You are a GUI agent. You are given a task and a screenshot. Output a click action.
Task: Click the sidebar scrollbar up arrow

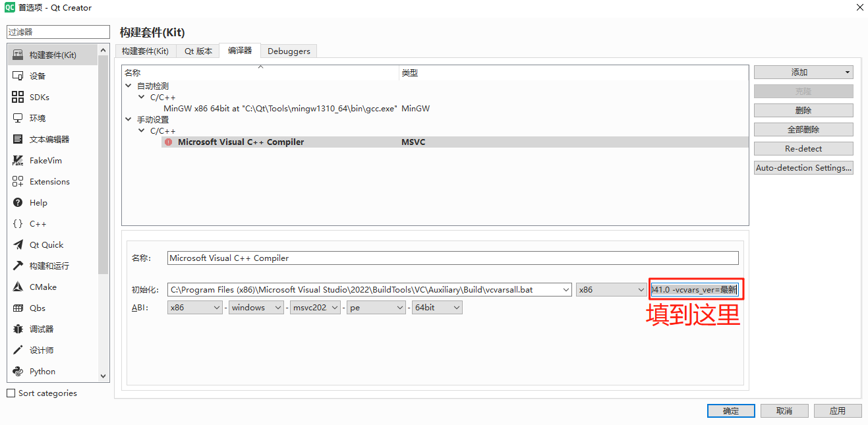103,50
